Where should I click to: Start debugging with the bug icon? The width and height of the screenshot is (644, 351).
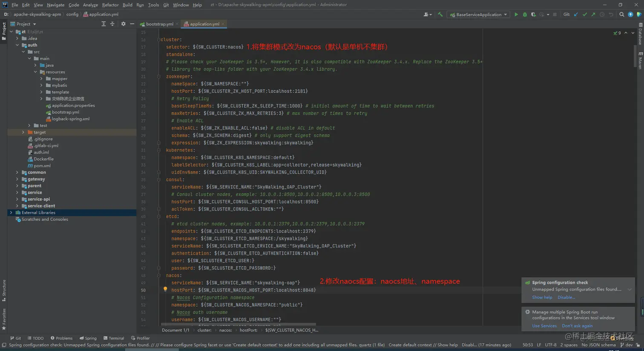pyautogui.click(x=525, y=14)
